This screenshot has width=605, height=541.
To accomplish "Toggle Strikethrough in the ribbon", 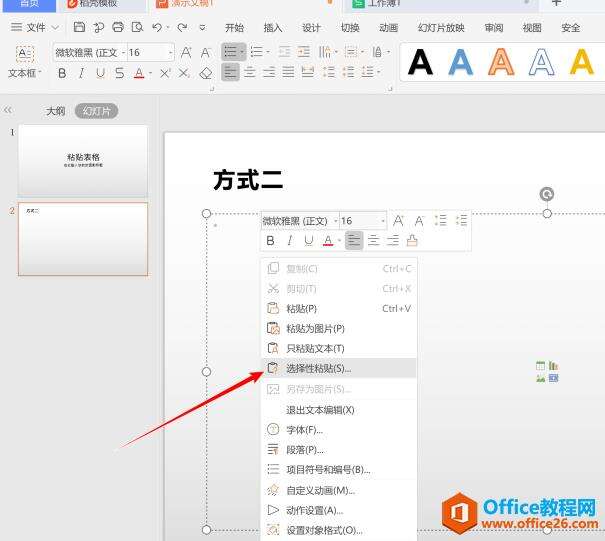I will pos(120,73).
